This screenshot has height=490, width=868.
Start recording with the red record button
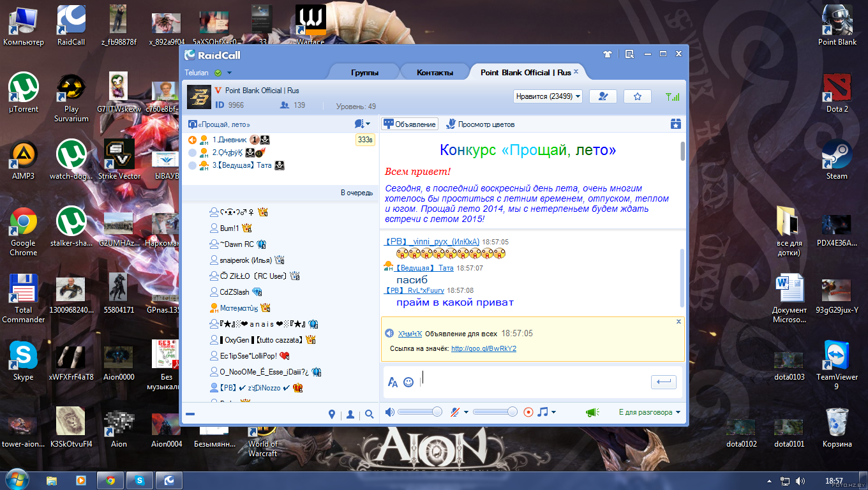click(x=528, y=412)
